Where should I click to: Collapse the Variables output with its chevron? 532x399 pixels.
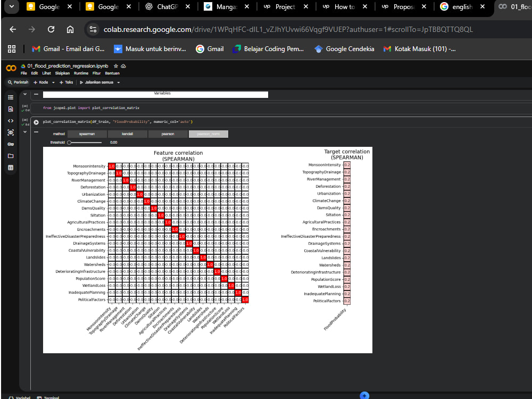tap(25, 94)
